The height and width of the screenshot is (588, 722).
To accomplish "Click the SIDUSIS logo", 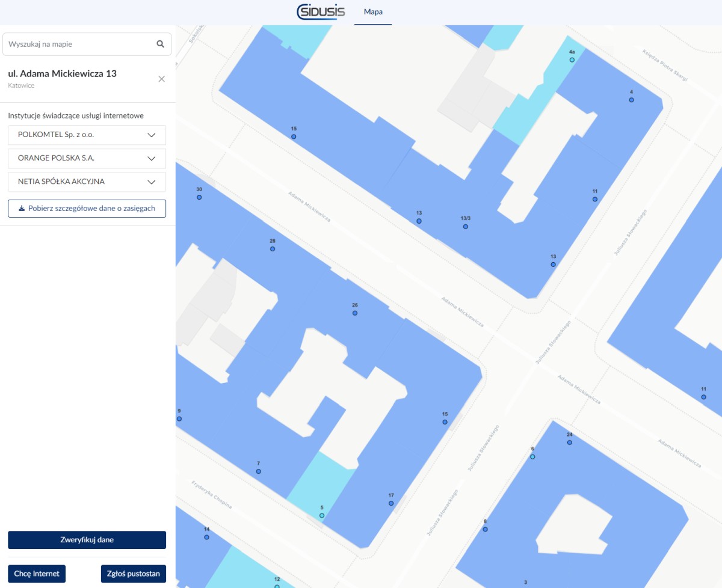I will [321, 12].
